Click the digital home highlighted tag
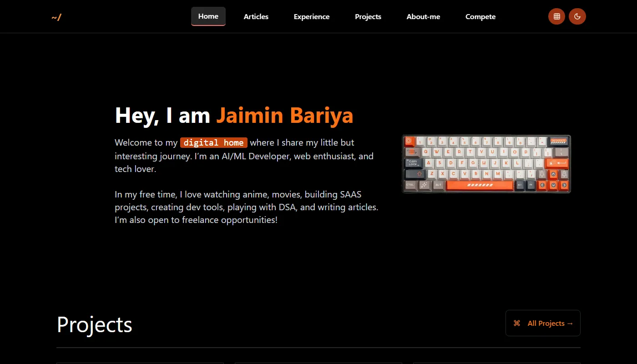The image size is (637, 364). 214,142
